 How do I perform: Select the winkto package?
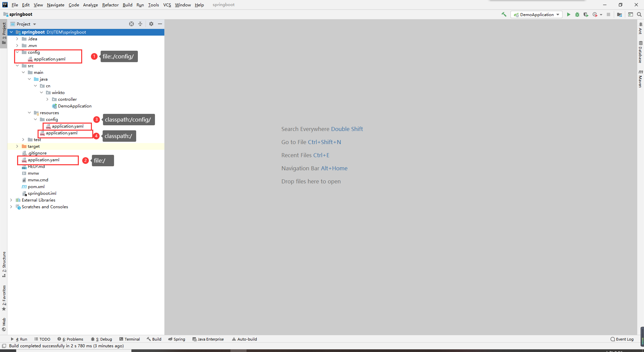[58, 93]
